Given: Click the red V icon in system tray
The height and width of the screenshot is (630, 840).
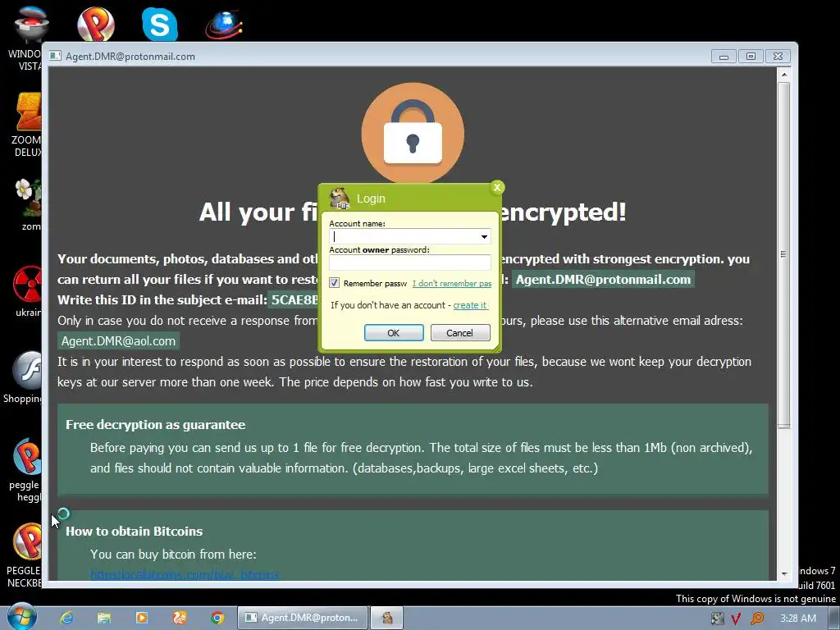Looking at the screenshot, I should pos(736,619).
